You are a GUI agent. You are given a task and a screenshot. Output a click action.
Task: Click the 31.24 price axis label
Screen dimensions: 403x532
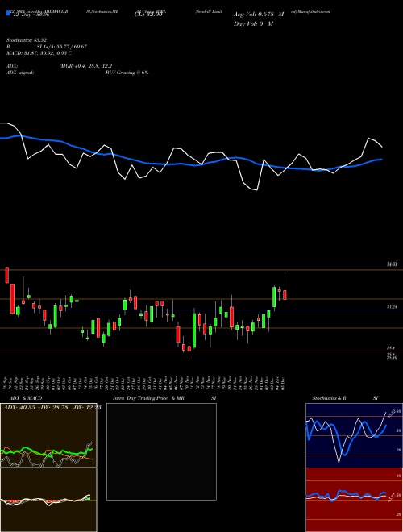pos(392,307)
